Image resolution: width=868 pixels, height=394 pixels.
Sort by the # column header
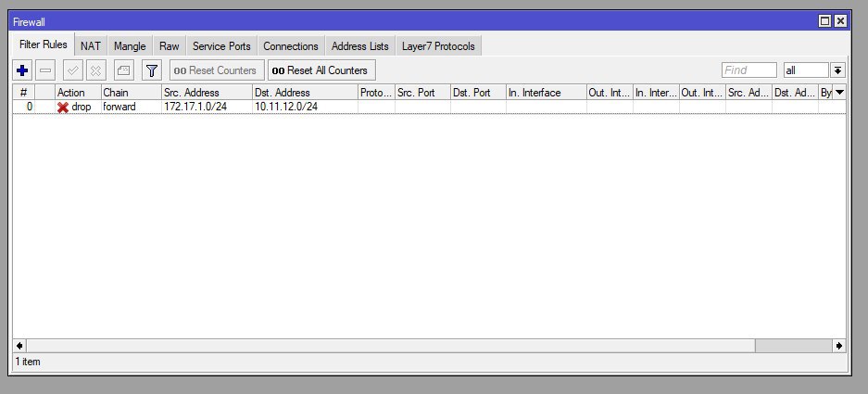point(24,93)
